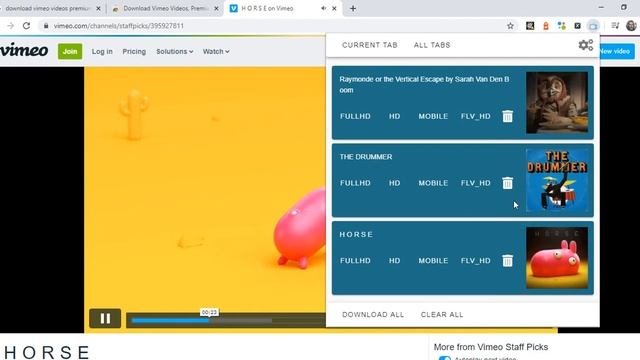The width and height of the screenshot is (640, 360).
Task: Close the Download Vimeo Videos tab
Action: (216, 8)
